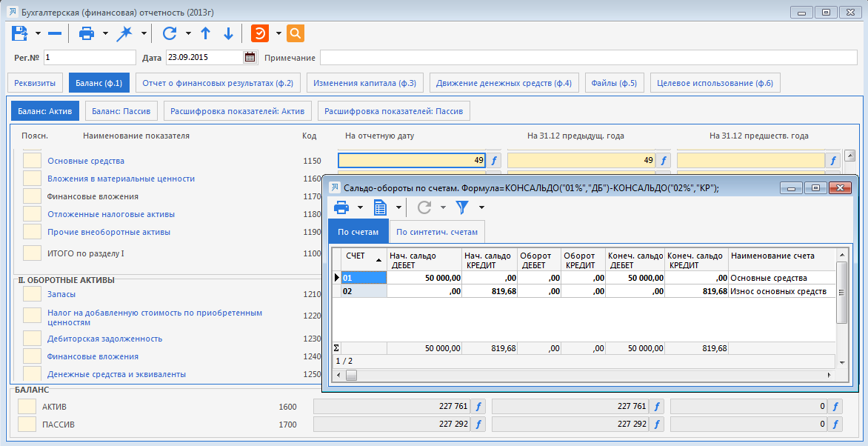Click the up arrow icon
The height and width of the screenshot is (446, 868).
205,33
